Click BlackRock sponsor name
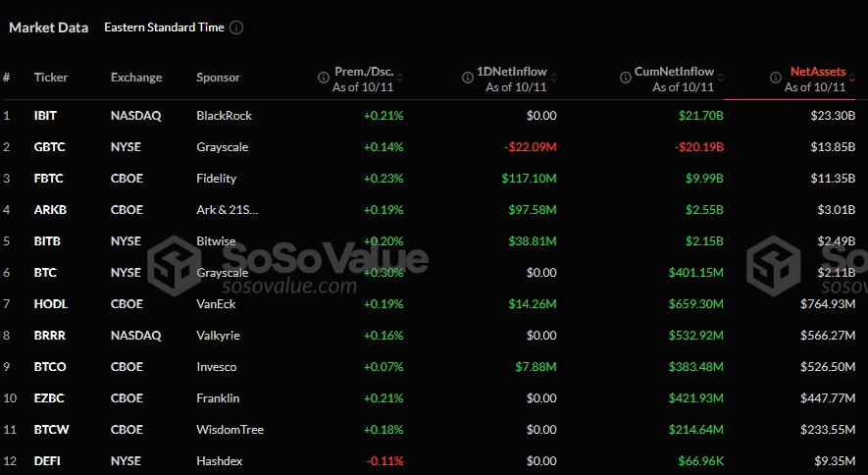Image resolution: width=868 pixels, height=475 pixels. point(224,116)
